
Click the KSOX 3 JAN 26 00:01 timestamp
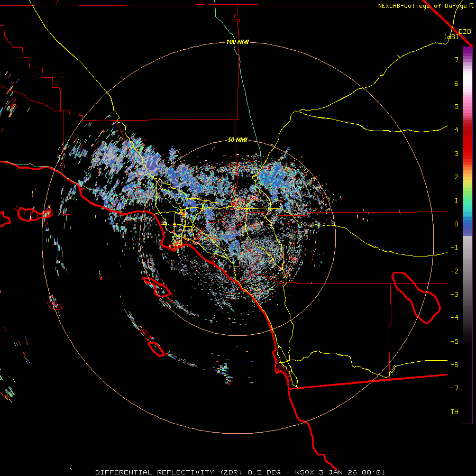(x=340, y=472)
